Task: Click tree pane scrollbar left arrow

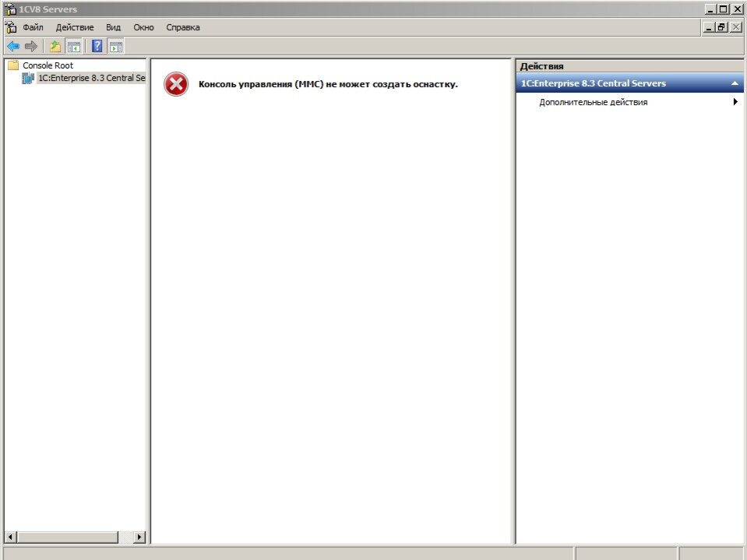Action: click(10, 537)
